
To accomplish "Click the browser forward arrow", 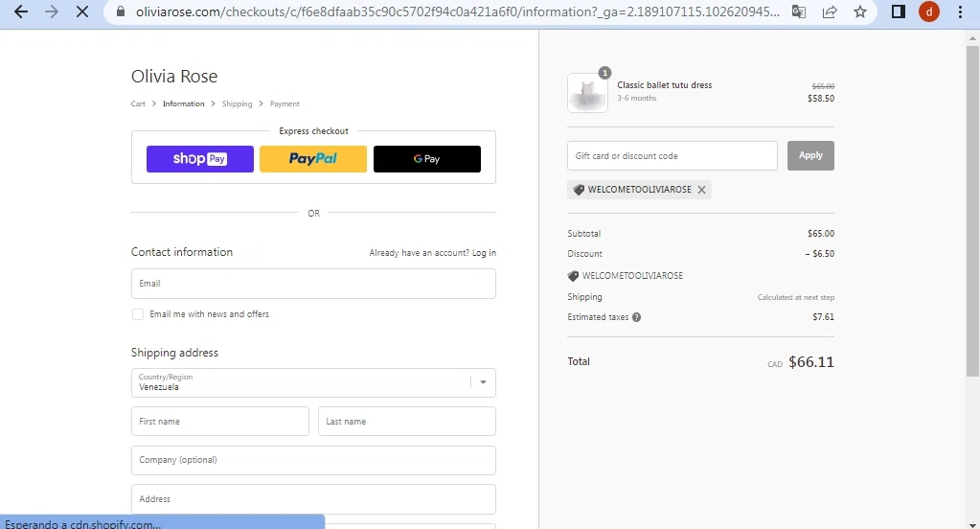I will [x=51, y=11].
